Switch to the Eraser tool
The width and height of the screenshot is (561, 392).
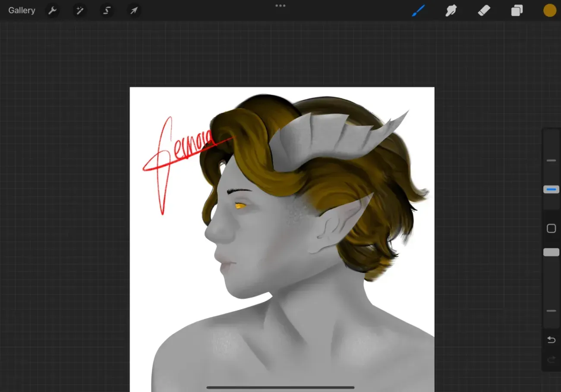[x=484, y=10]
